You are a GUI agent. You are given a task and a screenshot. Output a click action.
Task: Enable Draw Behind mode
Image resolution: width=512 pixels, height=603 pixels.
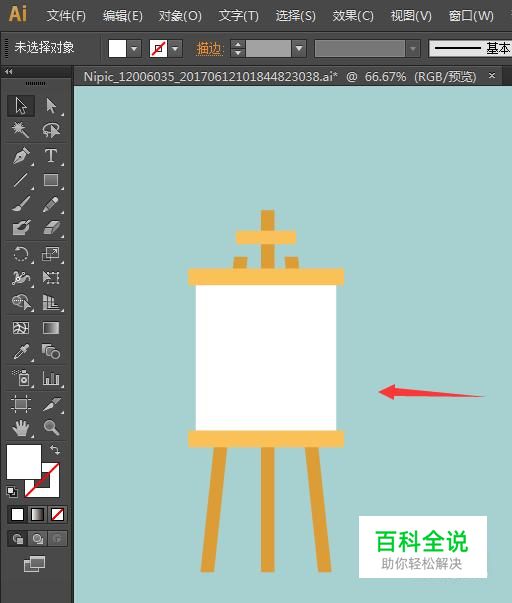click(x=37, y=539)
